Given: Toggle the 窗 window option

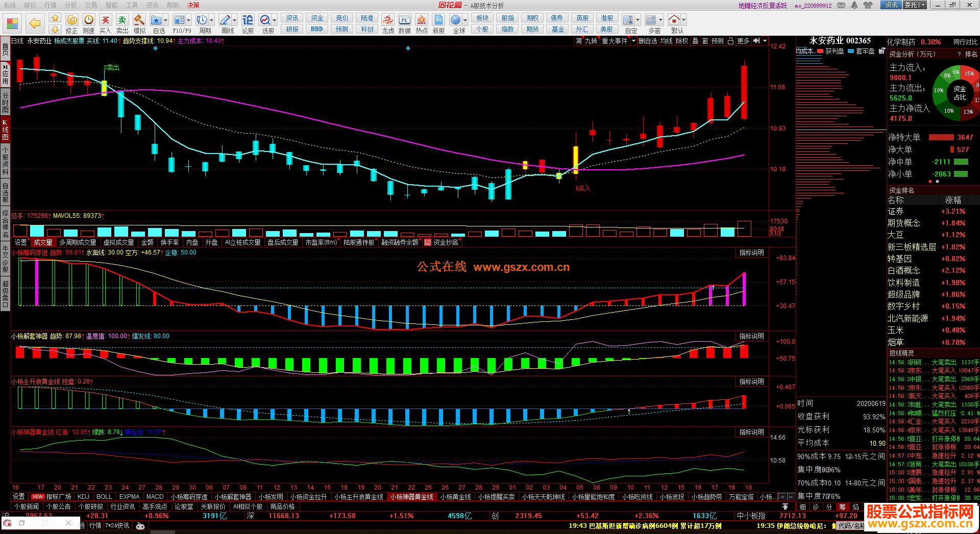Looking at the screenshot, I should [x=705, y=41].
